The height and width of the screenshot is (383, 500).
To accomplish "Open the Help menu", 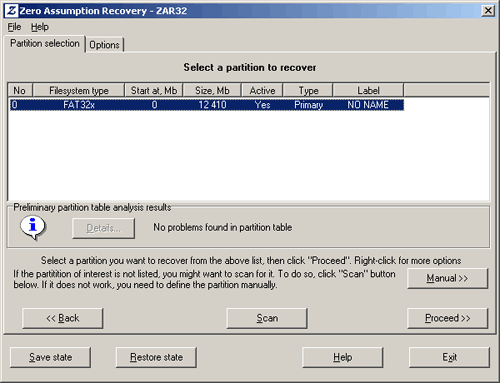I will 40,27.
